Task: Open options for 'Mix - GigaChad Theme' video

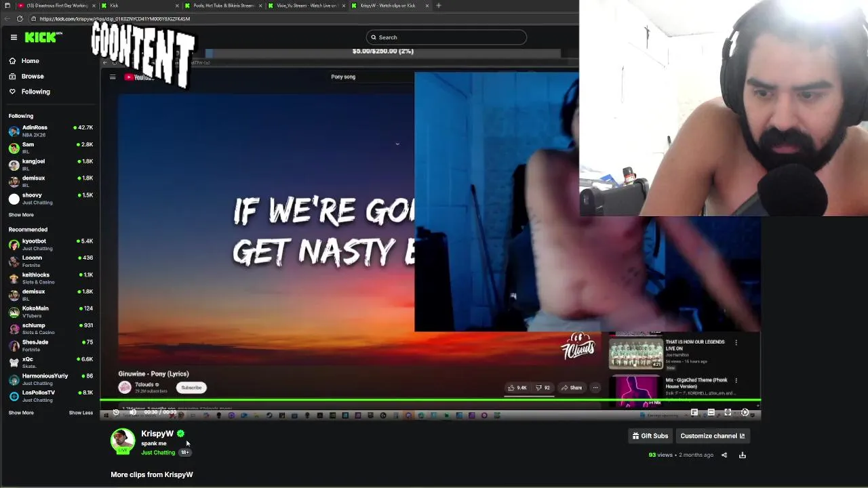Action: [x=736, y=380]
